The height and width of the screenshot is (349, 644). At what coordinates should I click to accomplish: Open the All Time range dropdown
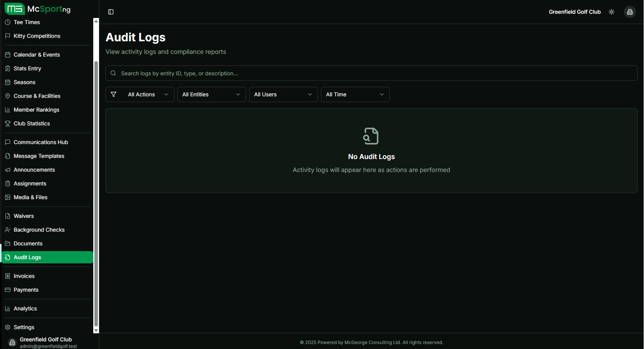pyautogui.click(x=355, y=94)
